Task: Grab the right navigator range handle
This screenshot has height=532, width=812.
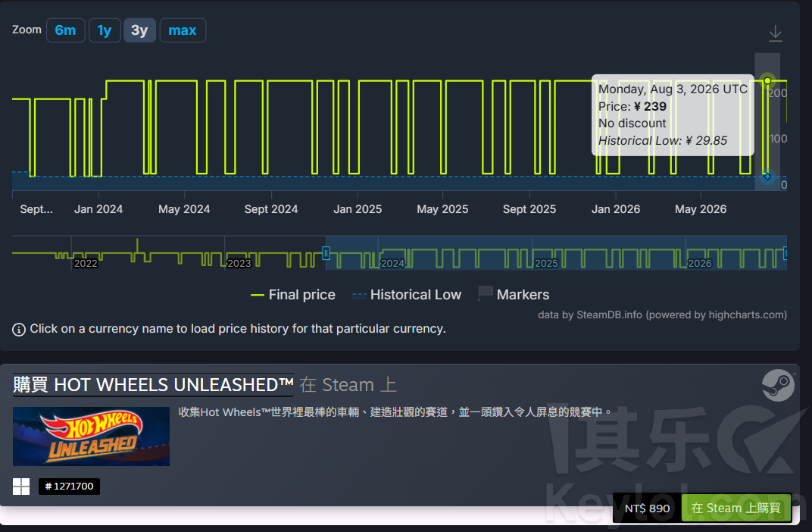Action: (785, 253)
